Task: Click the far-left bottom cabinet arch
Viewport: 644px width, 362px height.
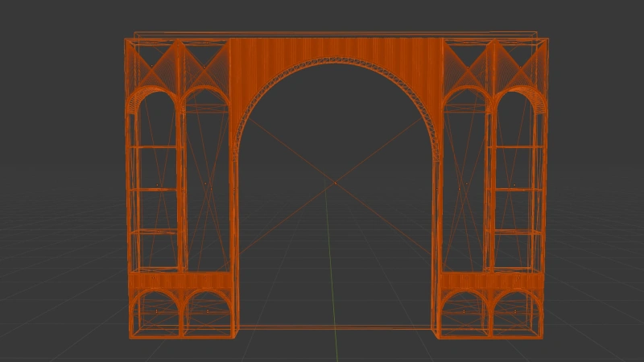Action: (156, 315)
